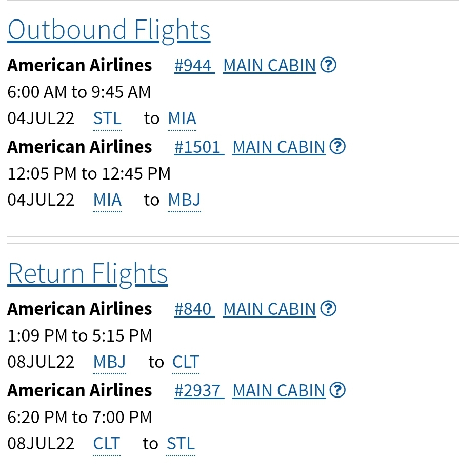Open flight number #944 link
This screenshot has height=476, width=459.
pyautogui.click(x=193, y=66)
